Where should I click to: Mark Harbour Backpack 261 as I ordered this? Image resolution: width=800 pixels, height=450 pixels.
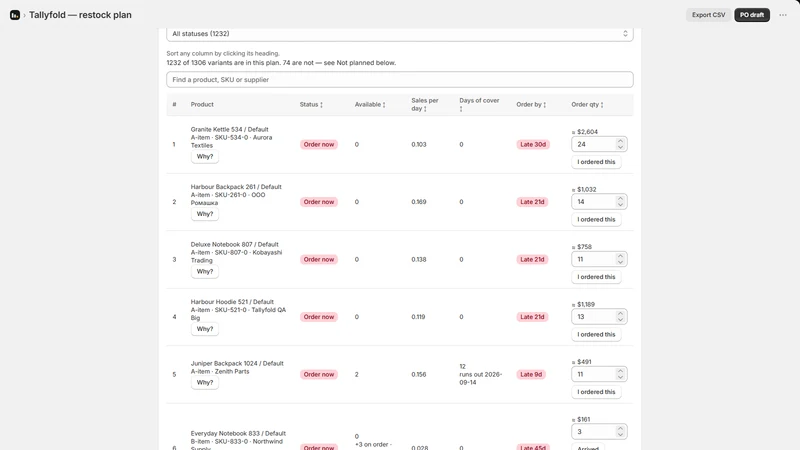click(596, 219)
